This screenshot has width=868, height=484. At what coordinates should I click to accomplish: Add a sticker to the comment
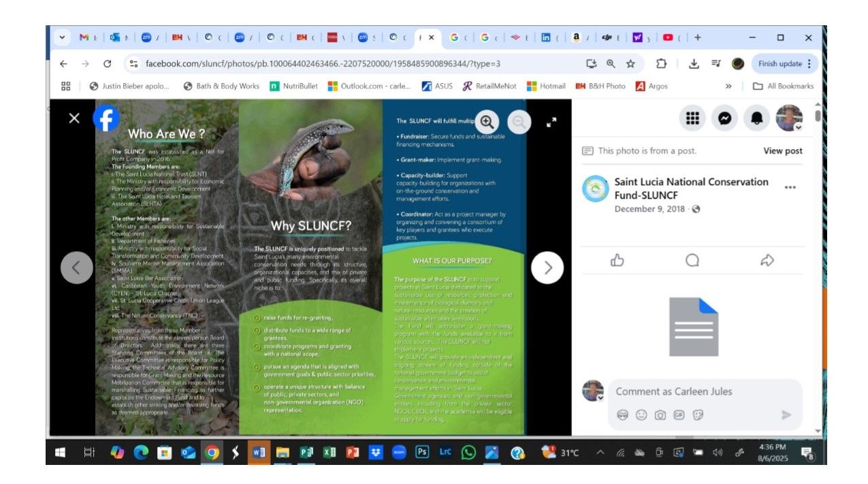(698, 415)
